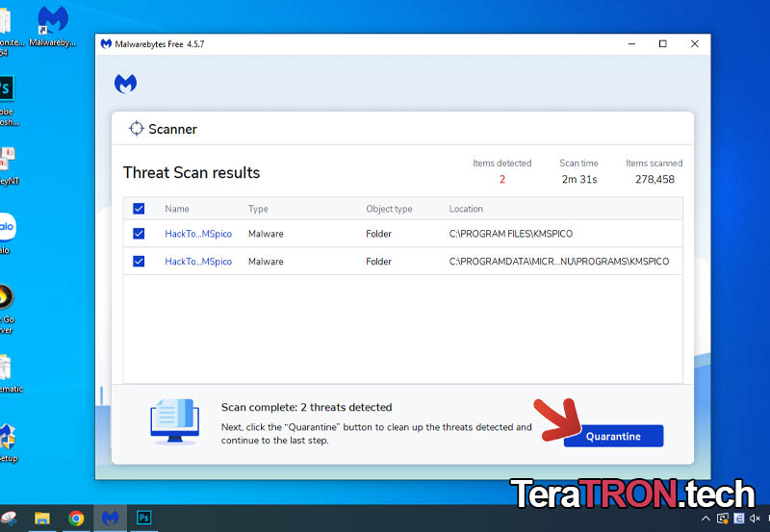Uncheck the threat at C:\PROGRAM FILES\KMSPICO
This screenshot has width=770, height=532.
[139, 234]
